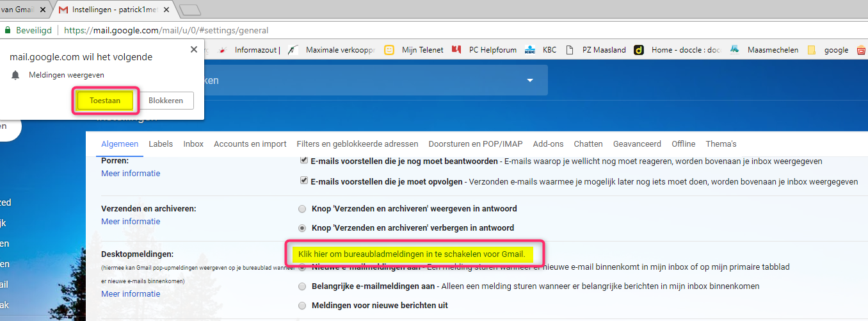Click the address bar URL
The image size is (868, 321).
point(166,30)
